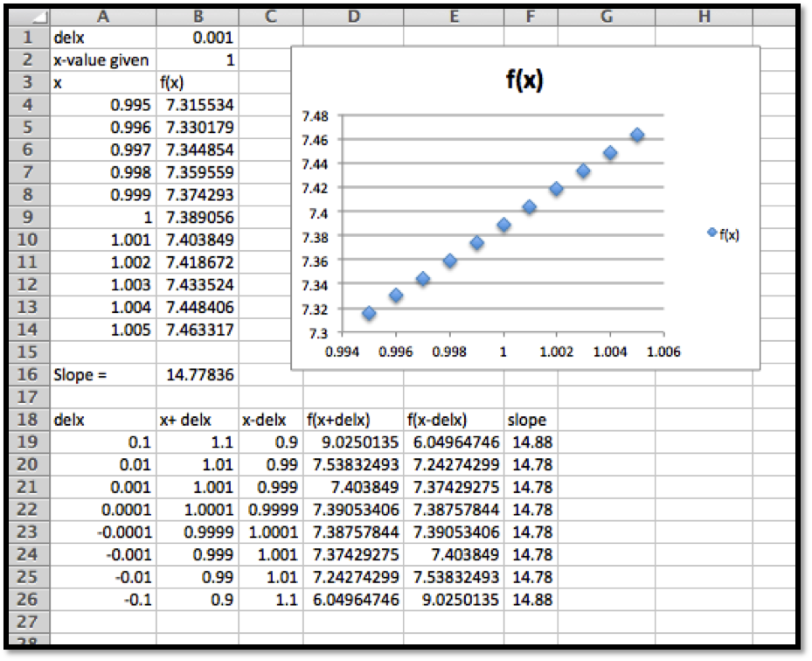Select cell B16 showing slope 14.77836
Screen dimensions: 812x661
(197, 374)
